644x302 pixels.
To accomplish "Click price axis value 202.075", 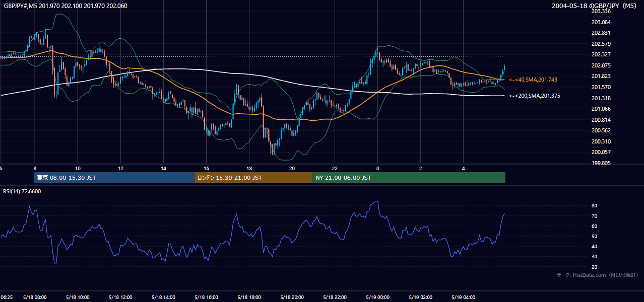I will [601, 65].
